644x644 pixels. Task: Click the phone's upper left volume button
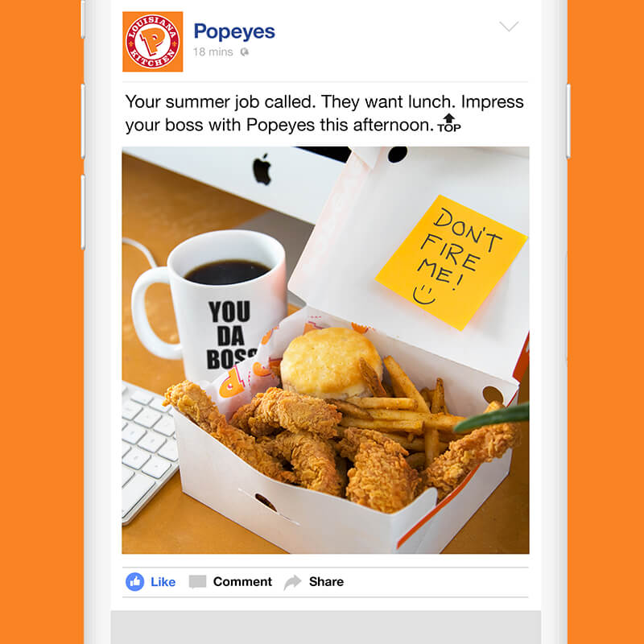83,122
